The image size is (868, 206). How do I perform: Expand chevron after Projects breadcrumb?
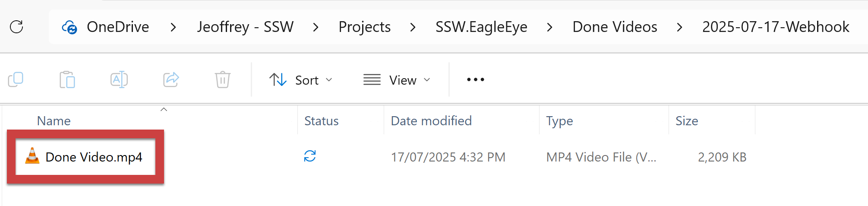413,27
